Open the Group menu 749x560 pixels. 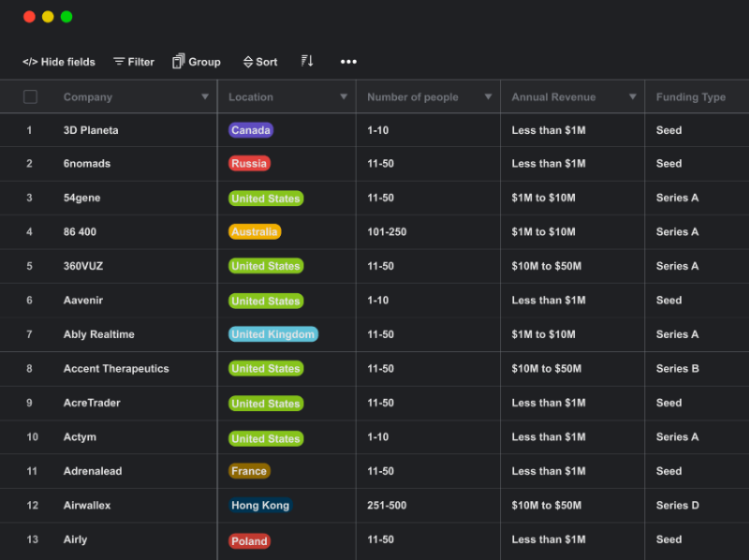pos(197,62)
